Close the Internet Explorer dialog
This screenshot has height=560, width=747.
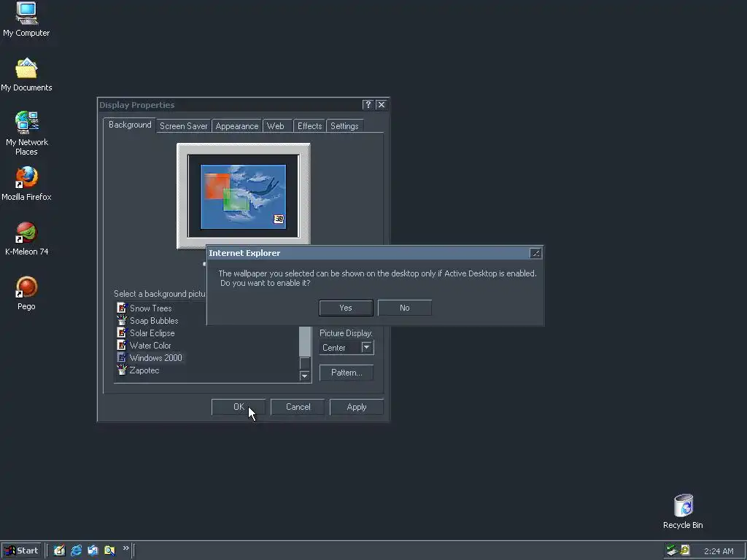click(535, 253)
